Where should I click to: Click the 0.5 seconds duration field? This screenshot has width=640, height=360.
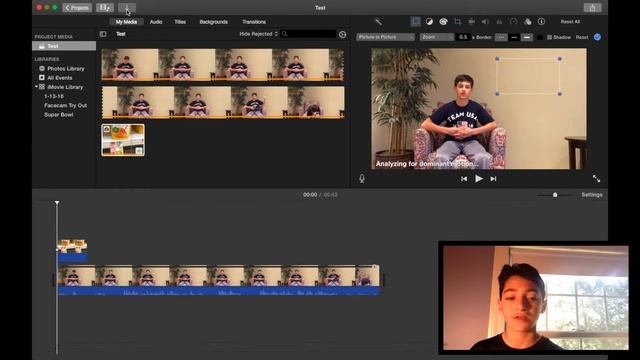[463, 37]
